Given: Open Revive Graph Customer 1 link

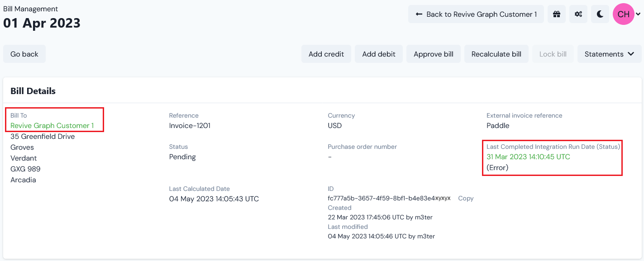Looking at the screenshot, I should click(52, 125).
